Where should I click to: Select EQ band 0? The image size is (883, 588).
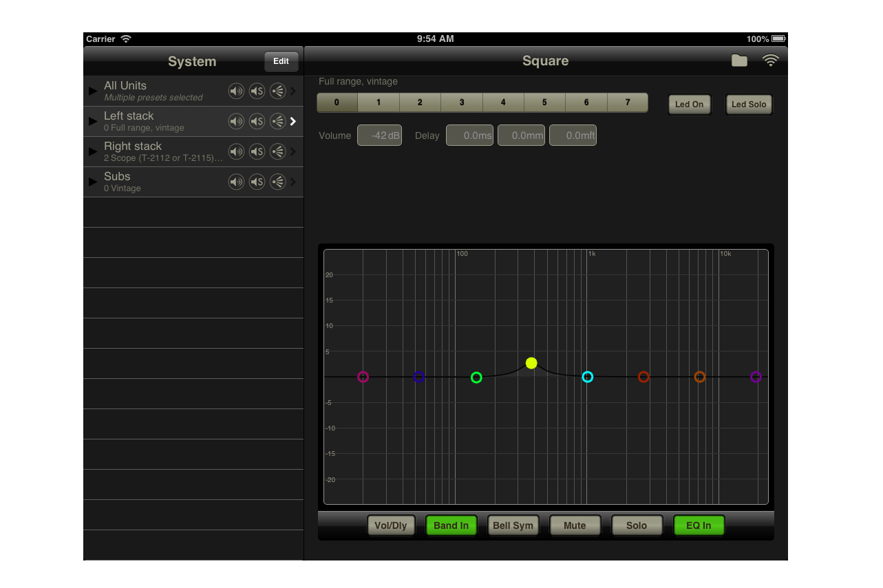(x=337, y=102)
